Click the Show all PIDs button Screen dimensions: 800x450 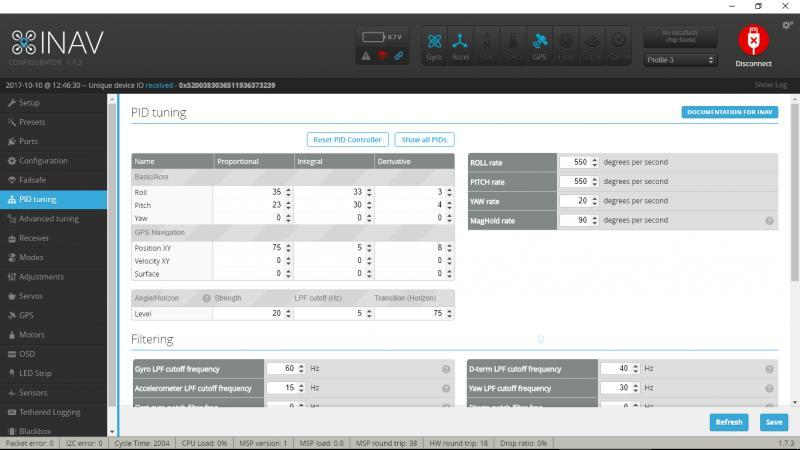coord(424,140)
